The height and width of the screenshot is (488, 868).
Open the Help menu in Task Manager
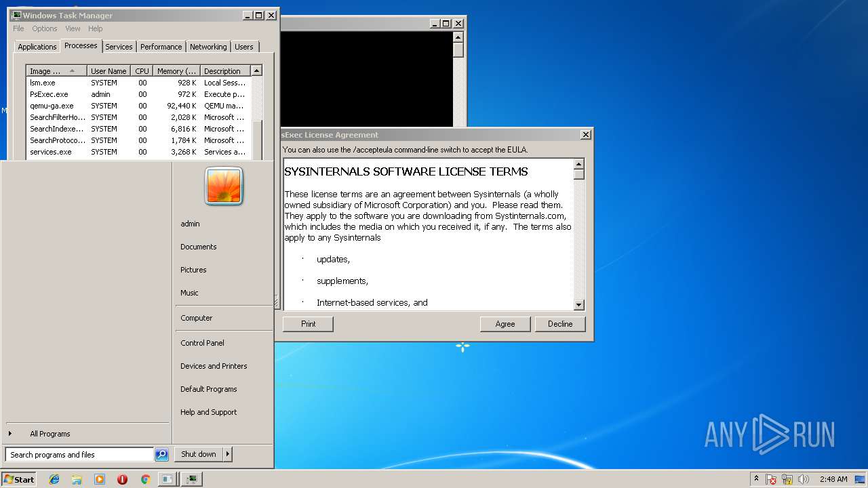pyautogui.click(x=96, y=28)
